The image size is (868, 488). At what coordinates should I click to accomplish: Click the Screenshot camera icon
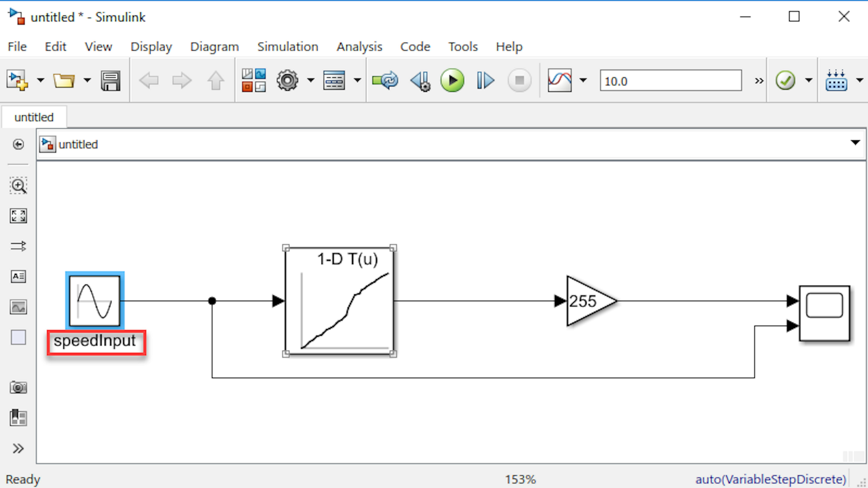tap(18, 387)
